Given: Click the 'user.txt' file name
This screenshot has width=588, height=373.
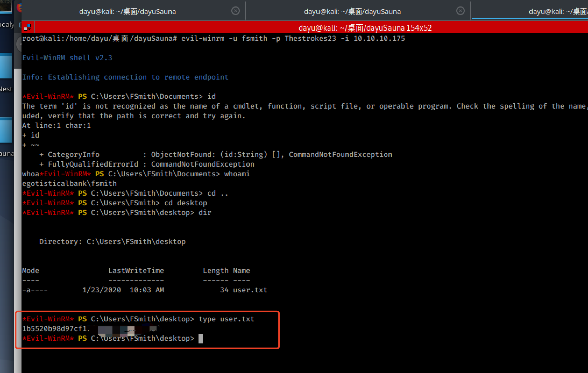Looking at the screenshot, I should pos(250,290).
